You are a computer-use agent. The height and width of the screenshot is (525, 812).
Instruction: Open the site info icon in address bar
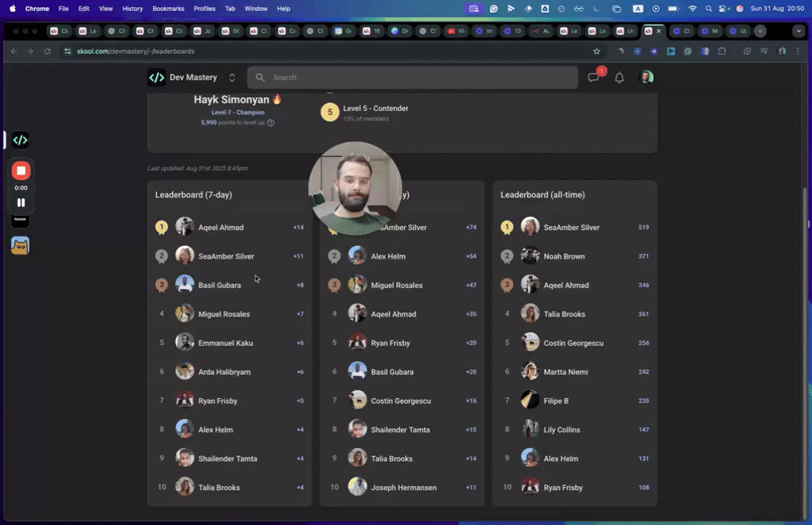point(67,52)
